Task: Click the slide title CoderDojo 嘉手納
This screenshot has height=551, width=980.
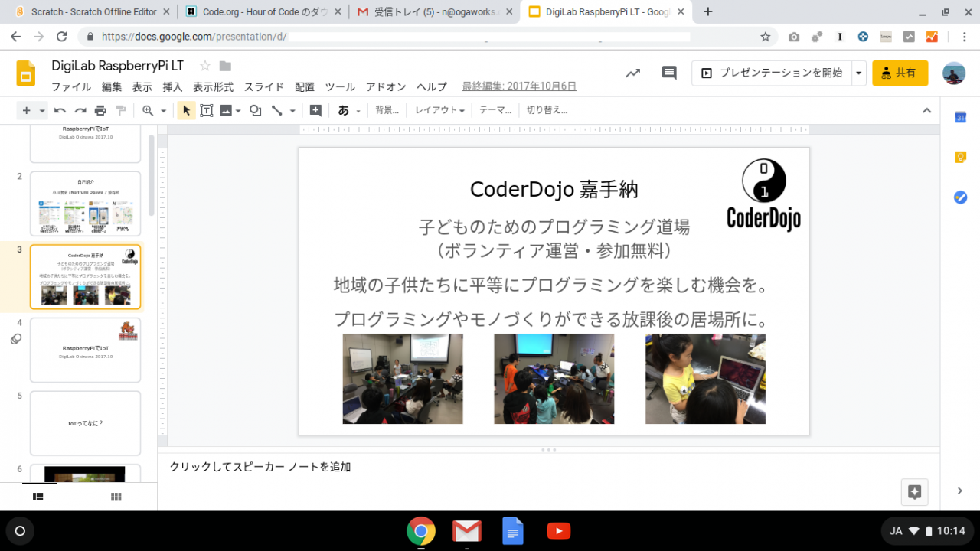Action: pos(554,189)
